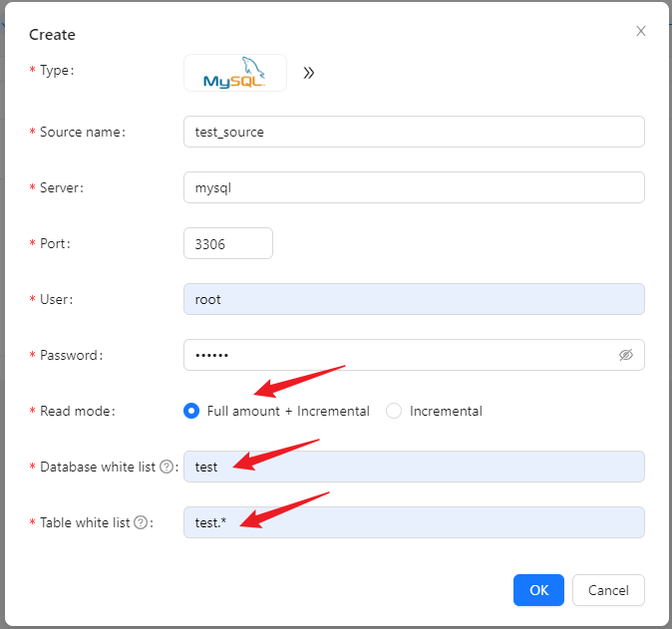Click the Create dialog title
Screen dimensions: 672x629
point(52,35)
